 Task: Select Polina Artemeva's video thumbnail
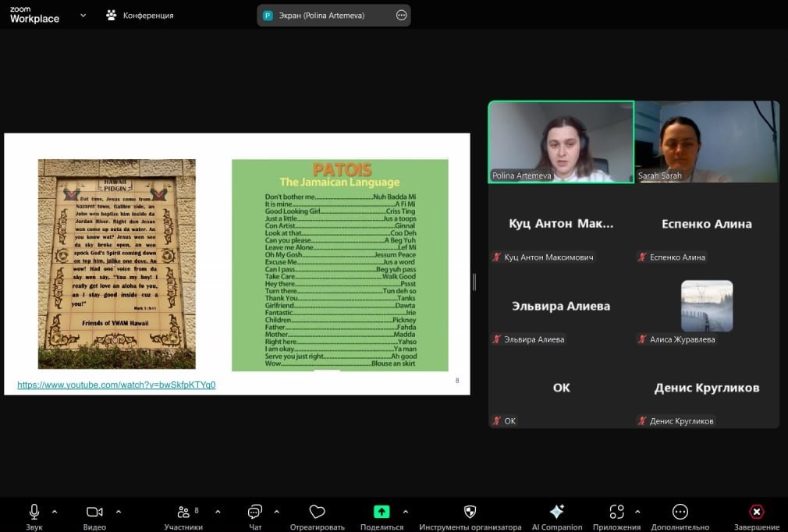point(561,141)
